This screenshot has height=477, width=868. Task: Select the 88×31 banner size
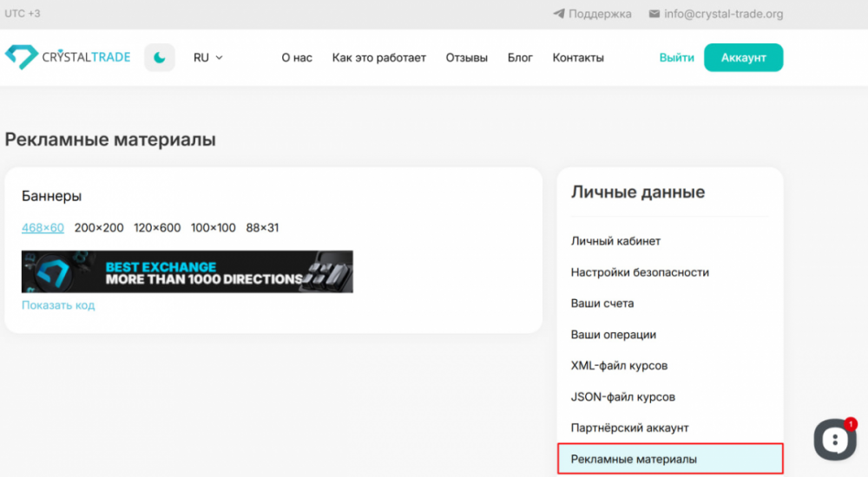click(x=262, y=228)
